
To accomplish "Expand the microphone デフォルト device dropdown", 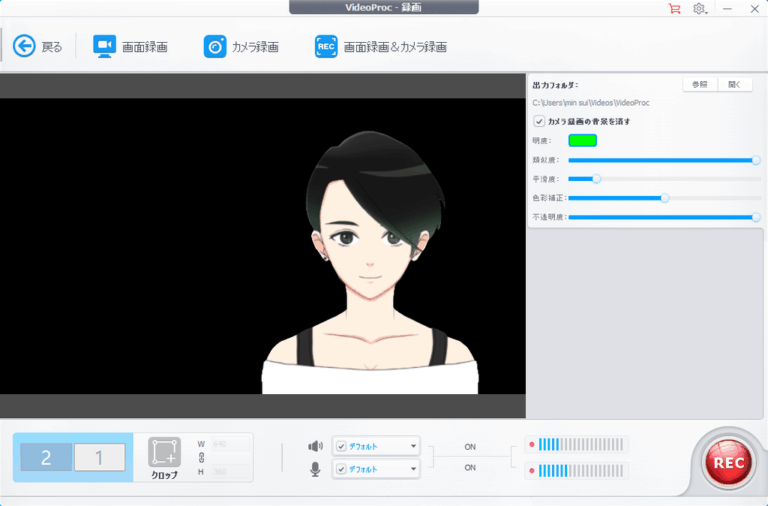I will [413, 469].
